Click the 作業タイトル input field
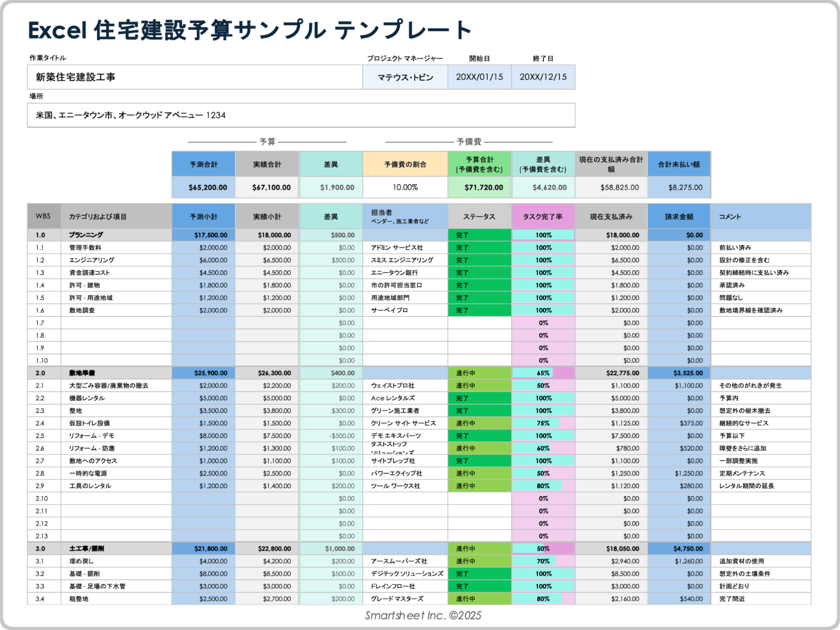 pos(192,77)
